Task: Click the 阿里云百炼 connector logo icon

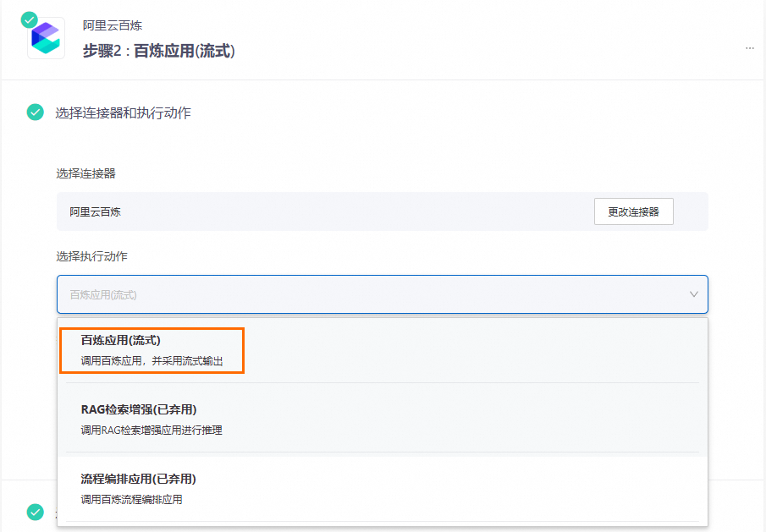Action: 46,38
